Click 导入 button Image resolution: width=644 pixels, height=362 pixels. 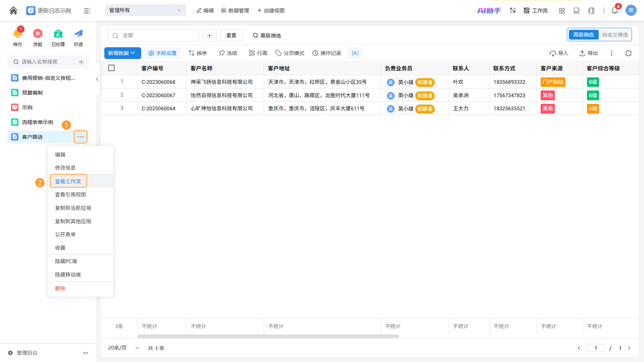(559, 53)
